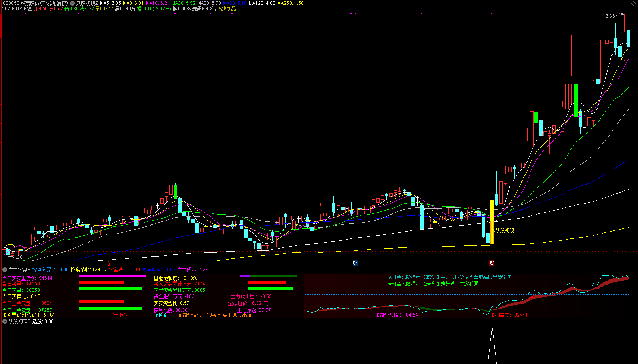Click 量能饱和度: 0.18% text
Viewport: 638px width, 364px height.
click(x=175, y=278)
